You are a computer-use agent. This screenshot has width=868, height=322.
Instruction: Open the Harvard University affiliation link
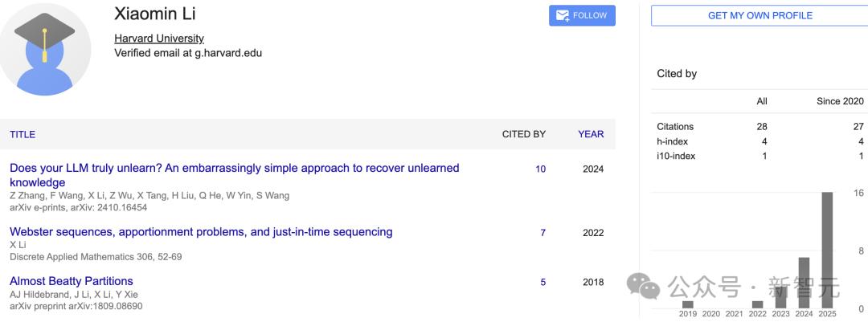159,39
